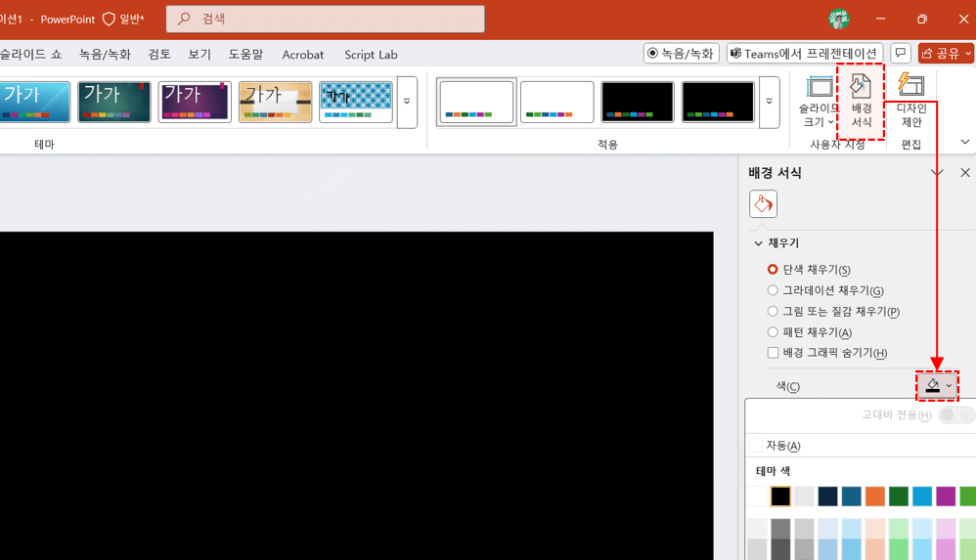Click the user account avatar
The width and height of the screenshot is (976, 560).
pos(838,20)
